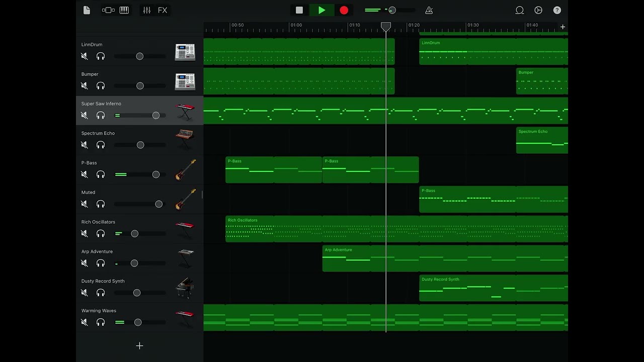Click the 01:00 ruler mark
644x362 pixels.
296,25
